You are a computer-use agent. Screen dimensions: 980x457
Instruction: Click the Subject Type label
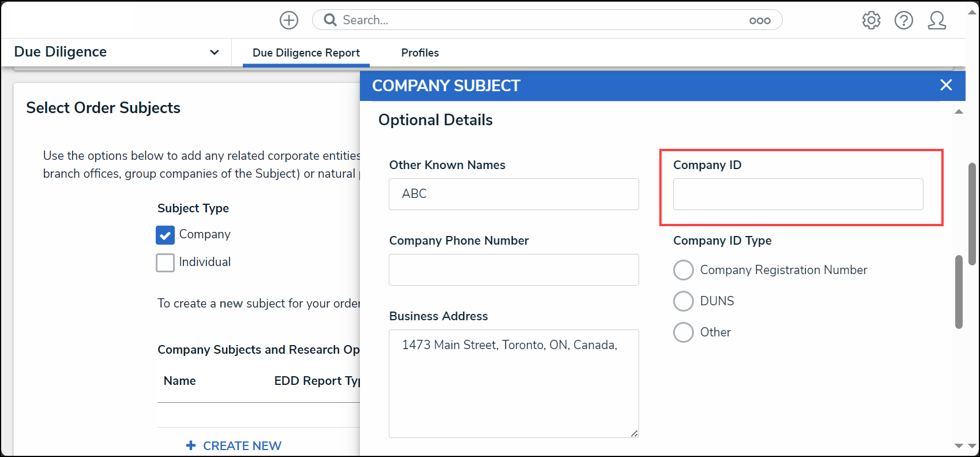click(193, 208)
